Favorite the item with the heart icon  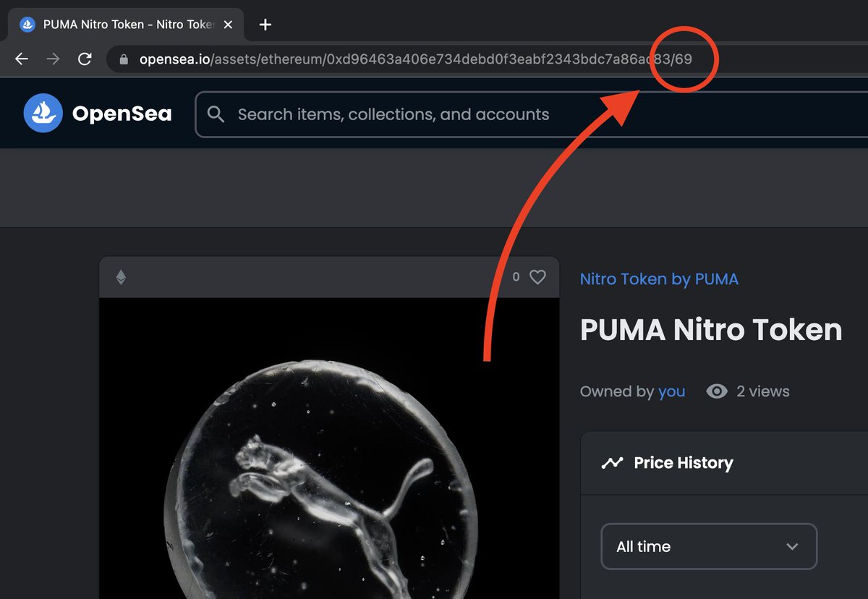[537, 277]
